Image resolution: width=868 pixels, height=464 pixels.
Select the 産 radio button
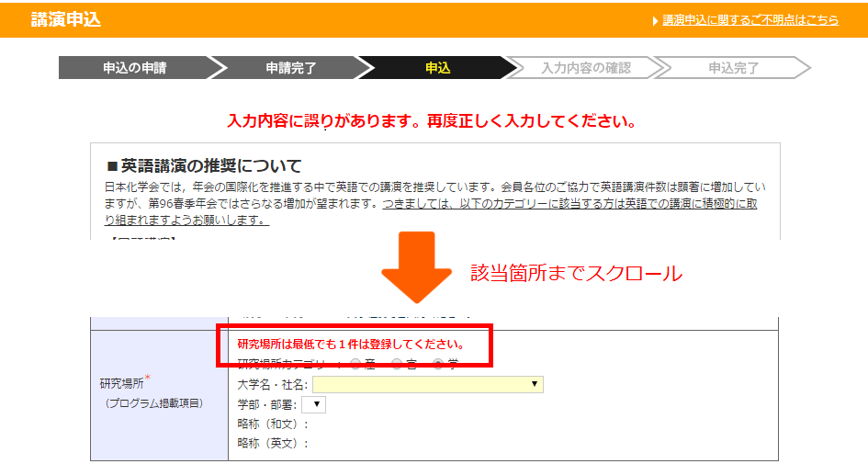355,364
